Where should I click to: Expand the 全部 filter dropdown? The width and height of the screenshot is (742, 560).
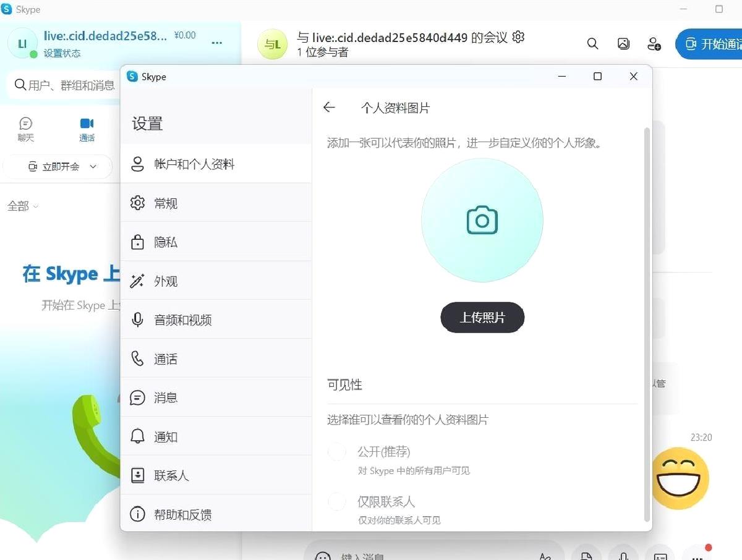tap(23, 206)
